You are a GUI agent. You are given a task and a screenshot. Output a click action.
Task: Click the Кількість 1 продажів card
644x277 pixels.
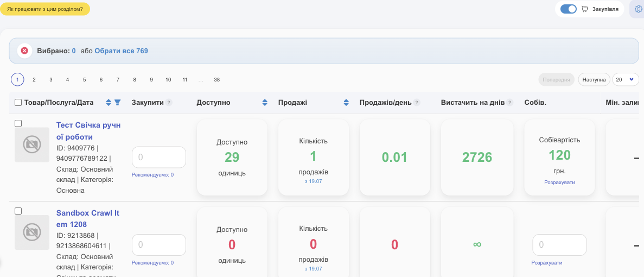(314, 158)
